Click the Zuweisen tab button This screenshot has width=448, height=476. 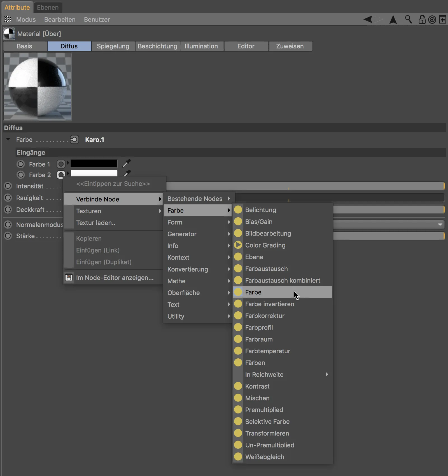[x=290, y=46]
